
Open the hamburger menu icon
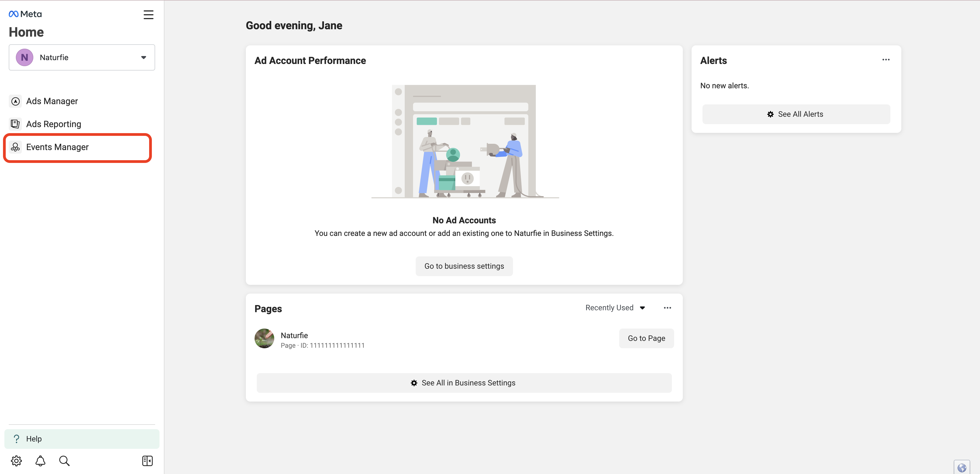148,14
